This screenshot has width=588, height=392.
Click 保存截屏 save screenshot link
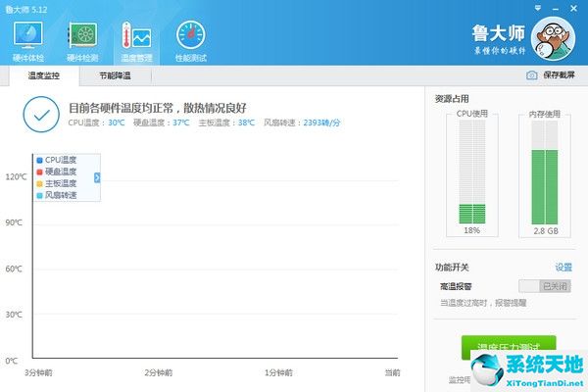tap(559, 75)
